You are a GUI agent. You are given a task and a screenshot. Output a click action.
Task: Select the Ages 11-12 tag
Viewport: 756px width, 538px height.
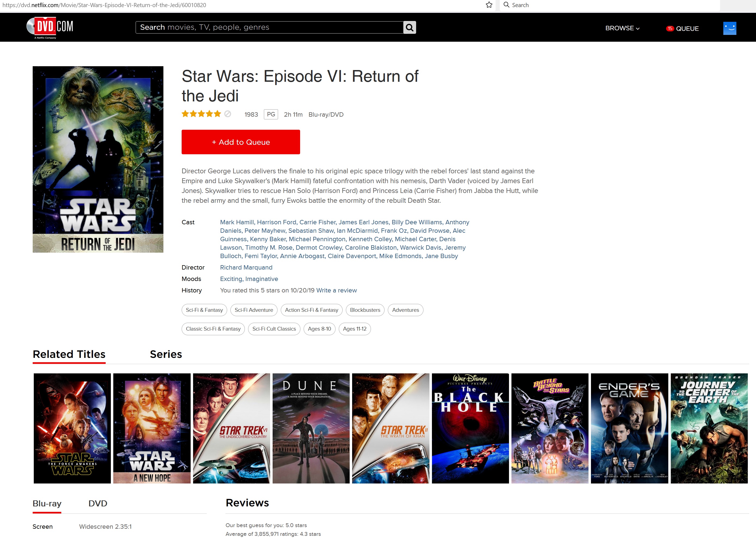[355, 329]
